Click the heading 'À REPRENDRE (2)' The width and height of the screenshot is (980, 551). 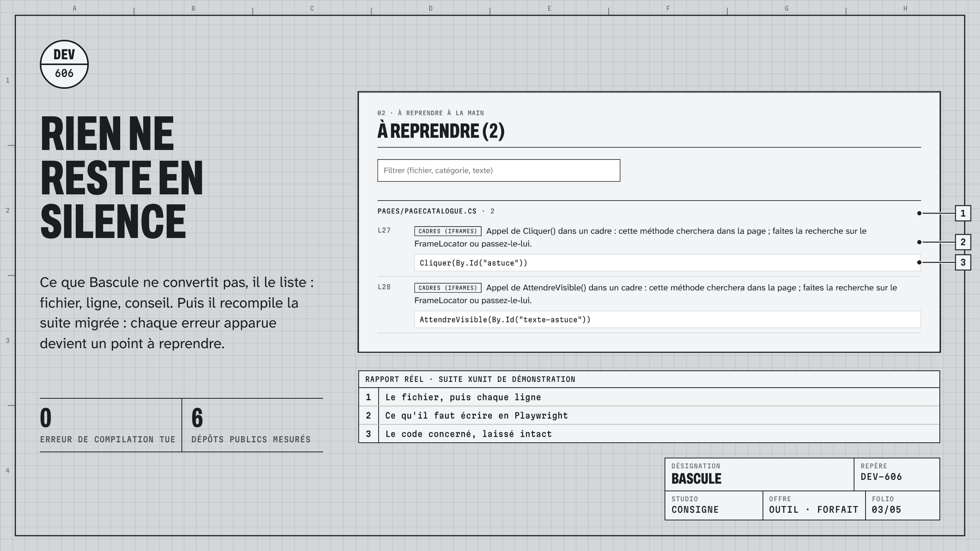[x=441, y=131]
